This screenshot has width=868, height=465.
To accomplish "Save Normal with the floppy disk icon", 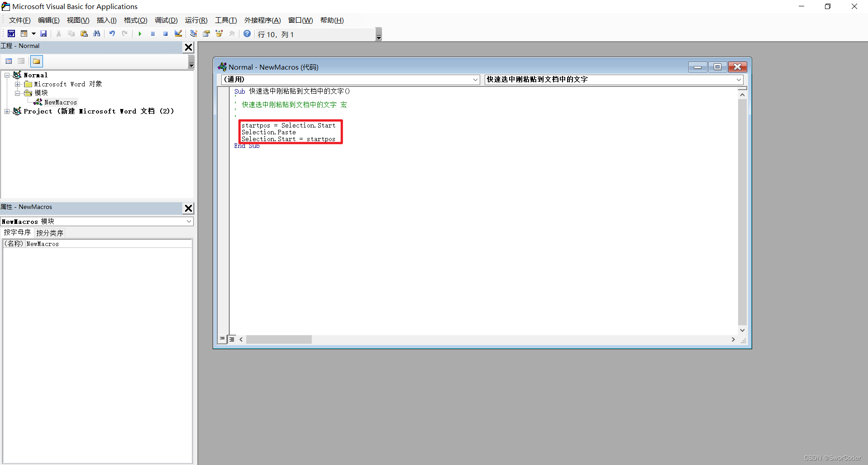I will [x=43, y=34].
